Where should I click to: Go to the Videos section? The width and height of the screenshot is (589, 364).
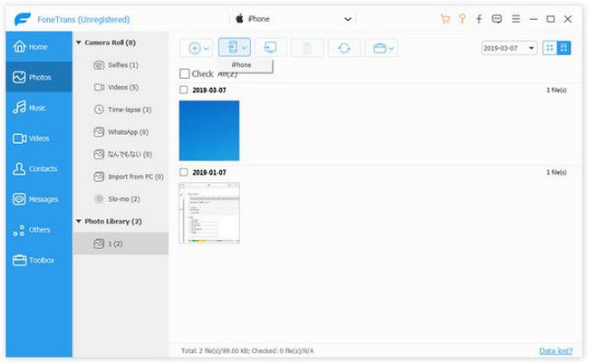pyautogui.click(x=39, y=139)
